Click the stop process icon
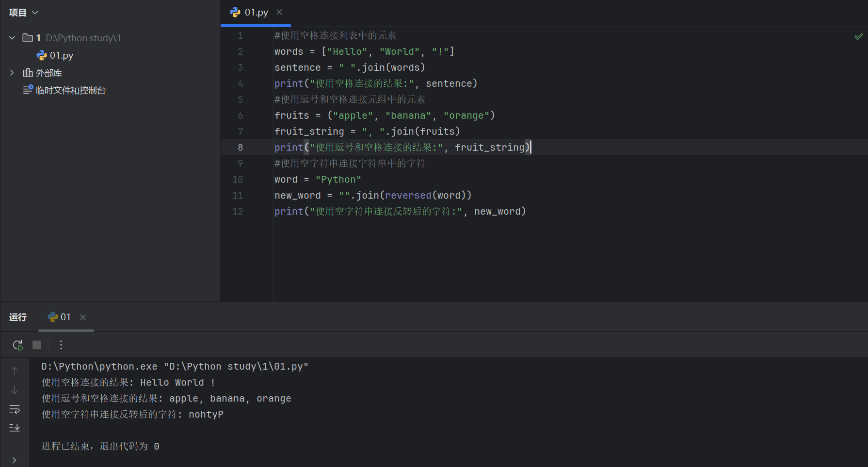868x467 pixels. tap(37, 345)
